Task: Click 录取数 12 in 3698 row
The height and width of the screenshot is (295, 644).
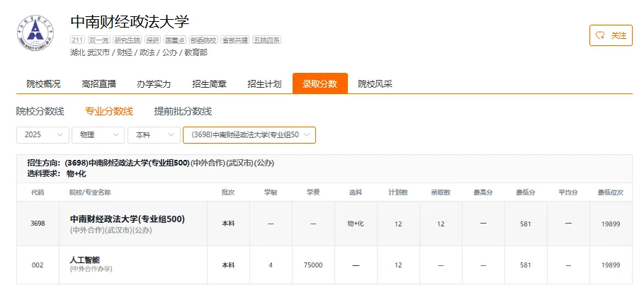Action: (x=441, y=224)
